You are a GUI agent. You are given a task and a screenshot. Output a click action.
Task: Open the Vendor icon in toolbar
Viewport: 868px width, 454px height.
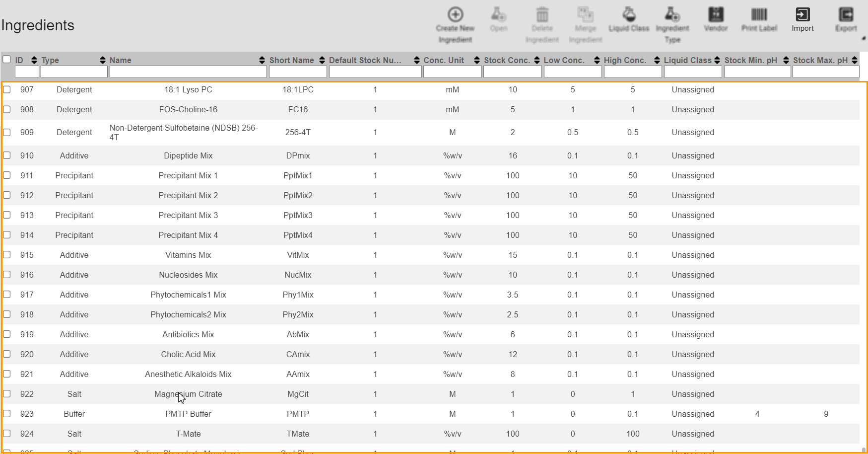pyautogui.click(x=716, y=15)
